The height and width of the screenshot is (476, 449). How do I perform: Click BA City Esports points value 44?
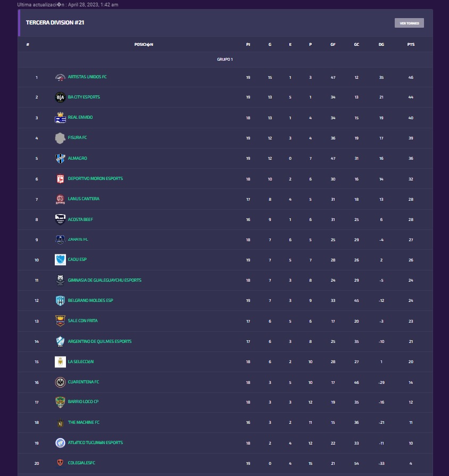[x=411, y=97]
